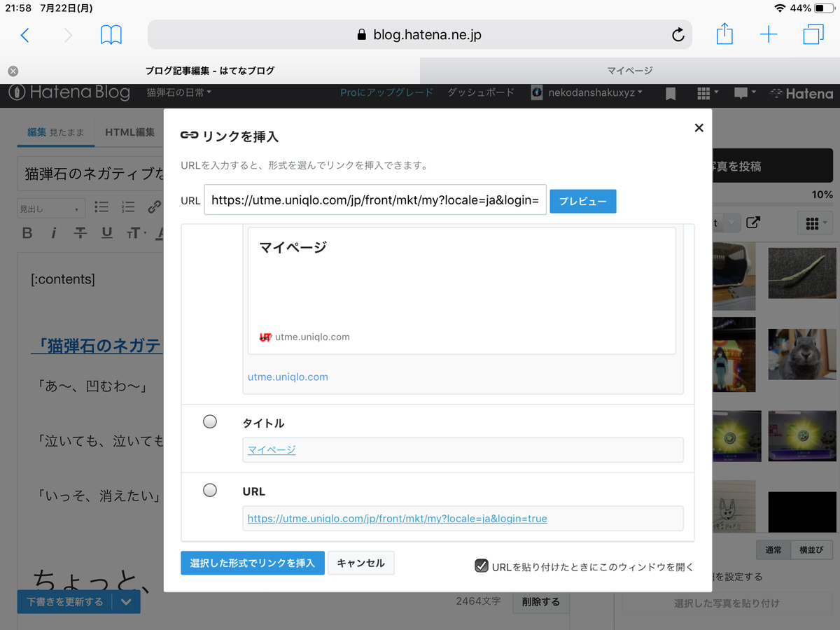Select the strikethrough formatting icon
Image resolution: width=840 pixels, height=630 pixels.
(x=80, y=233)
